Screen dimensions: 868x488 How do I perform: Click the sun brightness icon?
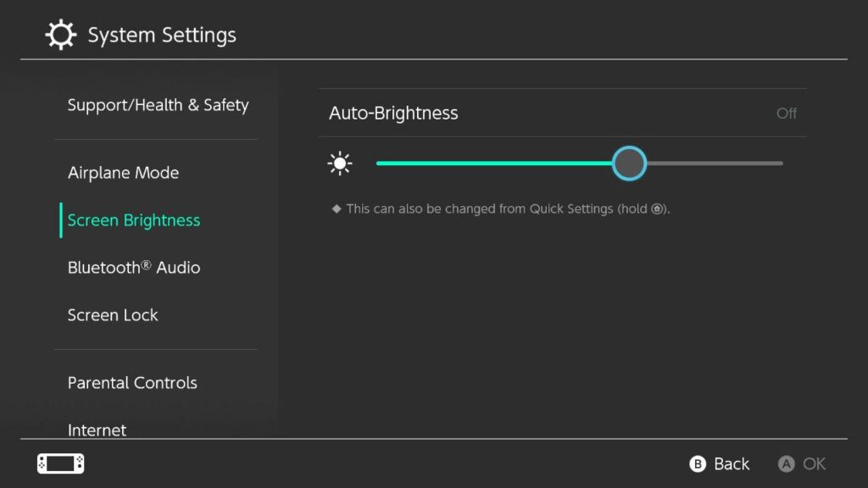click(x=340, y=163)
